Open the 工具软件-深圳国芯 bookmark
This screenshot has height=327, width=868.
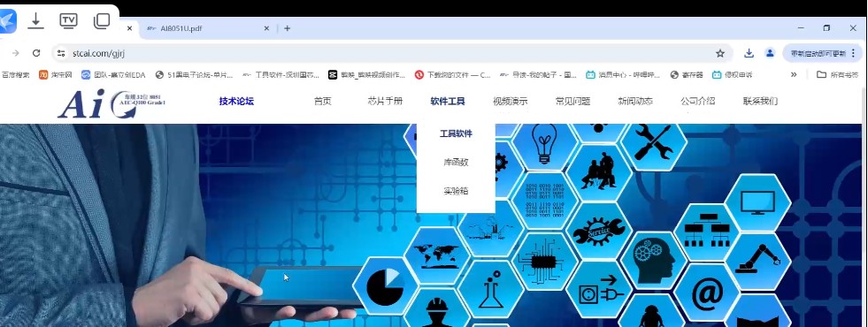click(x=281, y=75)
